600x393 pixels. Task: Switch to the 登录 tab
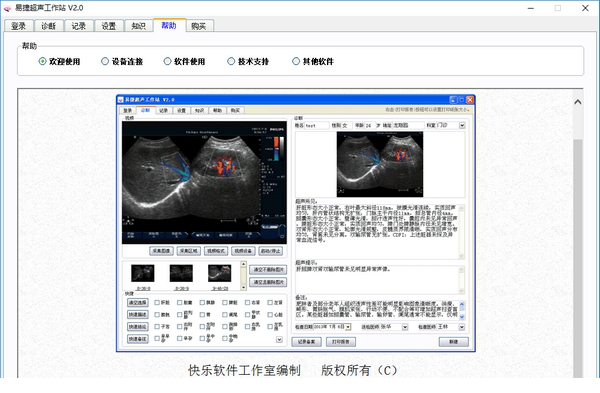[x=18, y=26]
